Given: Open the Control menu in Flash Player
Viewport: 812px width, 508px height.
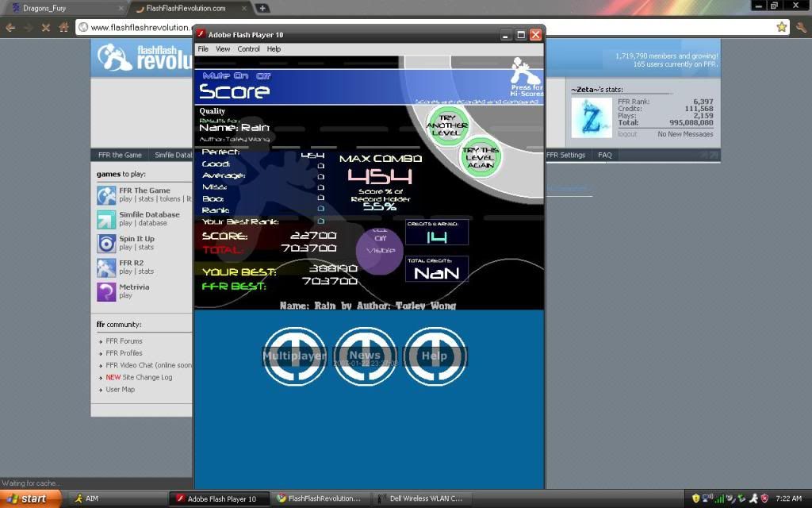Looking at the screenshot, I should click(248, 49).
